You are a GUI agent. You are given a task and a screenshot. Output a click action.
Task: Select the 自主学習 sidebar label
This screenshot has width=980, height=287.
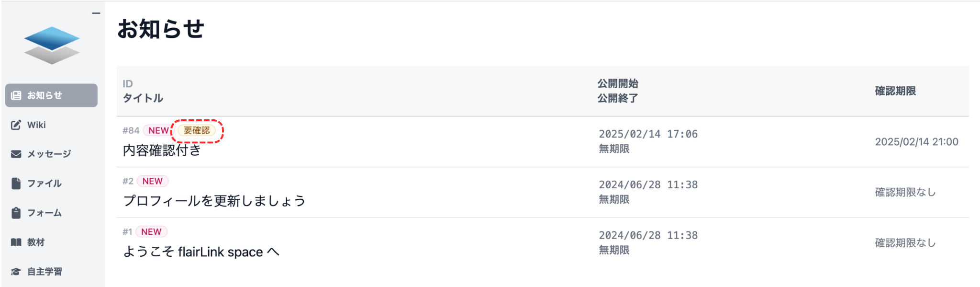tap(45, 272)
